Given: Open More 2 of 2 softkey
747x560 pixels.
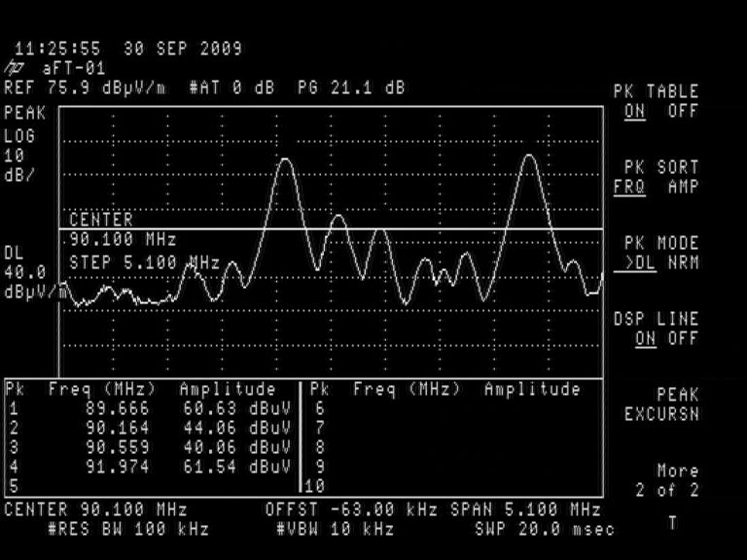Looking at the screenshot, I should [x=667, y=480].
